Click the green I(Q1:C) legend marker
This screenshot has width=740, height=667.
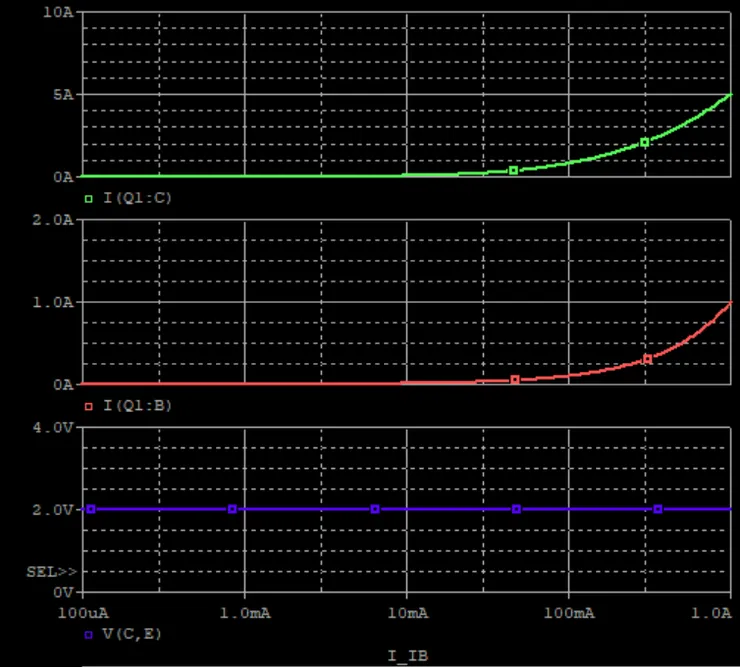pos(88,199)
